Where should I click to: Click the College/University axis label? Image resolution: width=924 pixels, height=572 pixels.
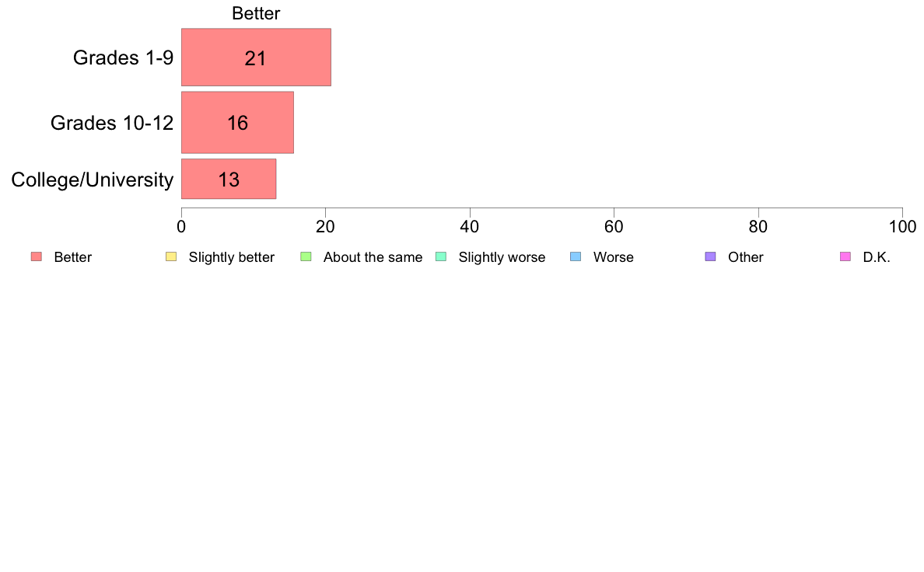pyautogui.click(x=93, y=180)
